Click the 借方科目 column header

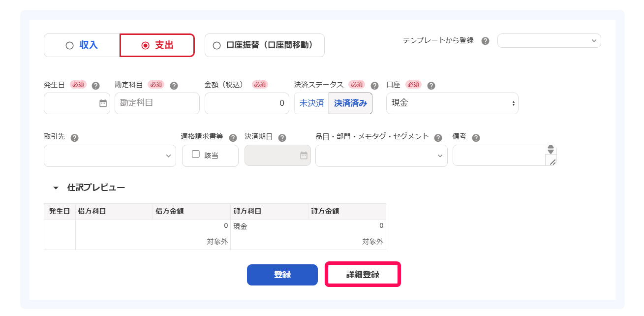[x=114, y=212]
